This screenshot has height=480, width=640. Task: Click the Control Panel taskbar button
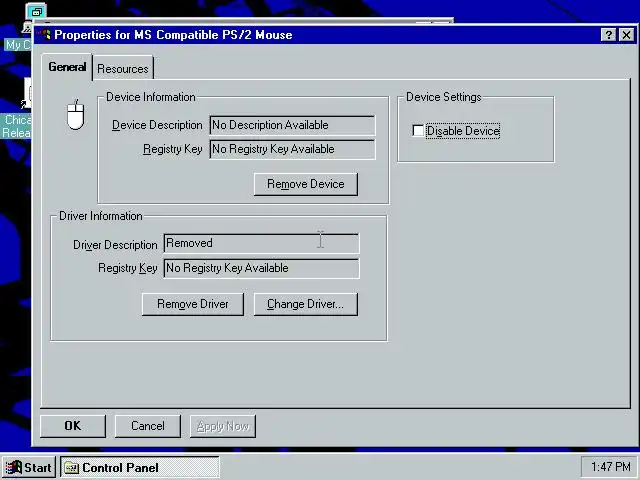click(x=140, y=467)
